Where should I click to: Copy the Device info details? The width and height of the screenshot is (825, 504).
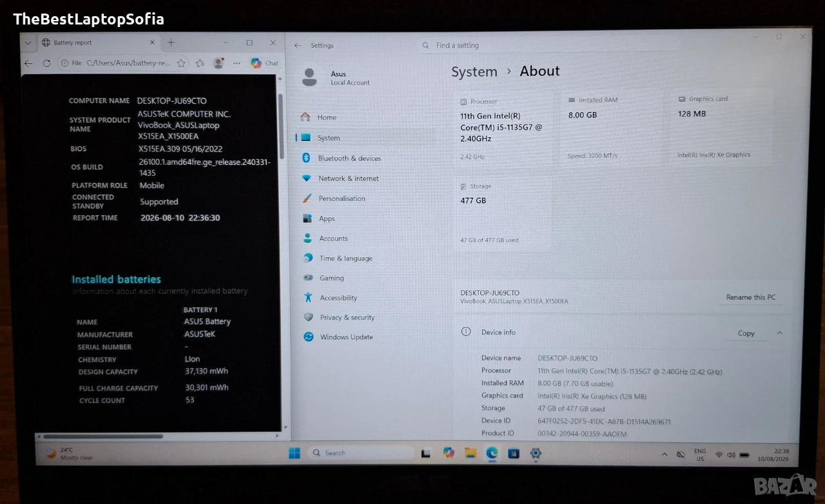[746, 333]
